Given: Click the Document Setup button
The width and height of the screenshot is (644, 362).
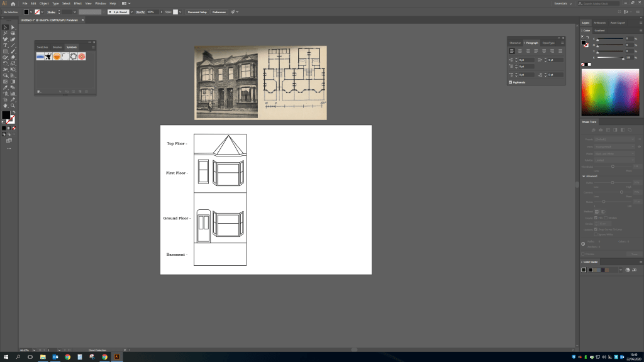Looking at the screenshot, I should click(x=197, y=12).
